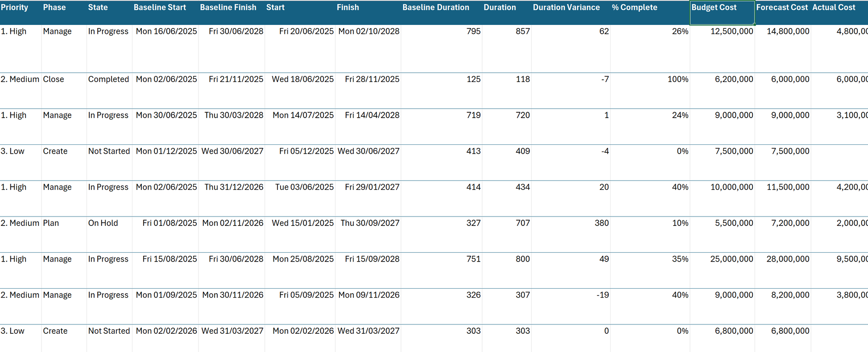The image size is (868, 352).
Task: Click budget cost 25,000,000
Action: pos(732,259)
